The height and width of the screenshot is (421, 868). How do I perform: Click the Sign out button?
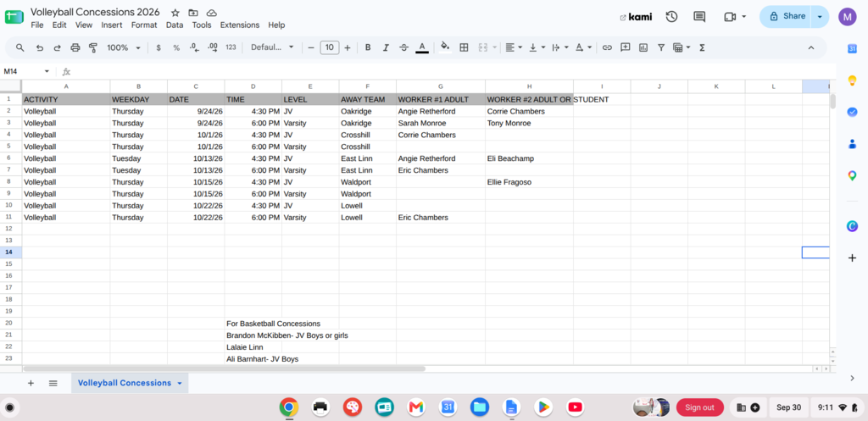pyautogui.click(x=699, y=407)
